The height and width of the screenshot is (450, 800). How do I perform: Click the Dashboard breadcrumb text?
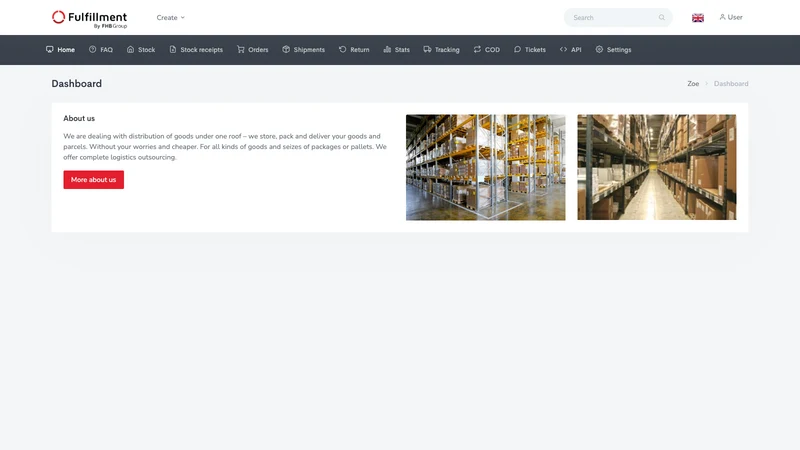(x=731, y=84)
